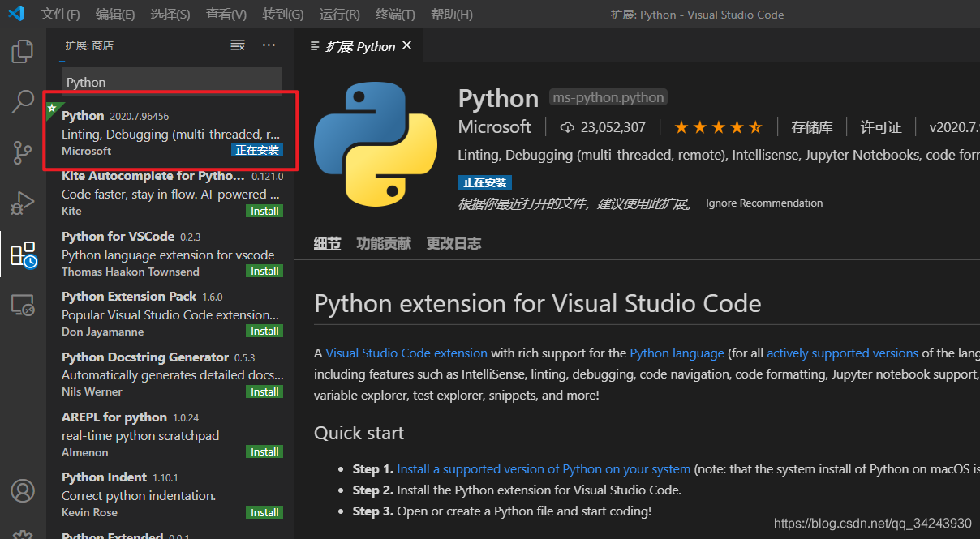Open the Run and Debug view

coord(23,203)
